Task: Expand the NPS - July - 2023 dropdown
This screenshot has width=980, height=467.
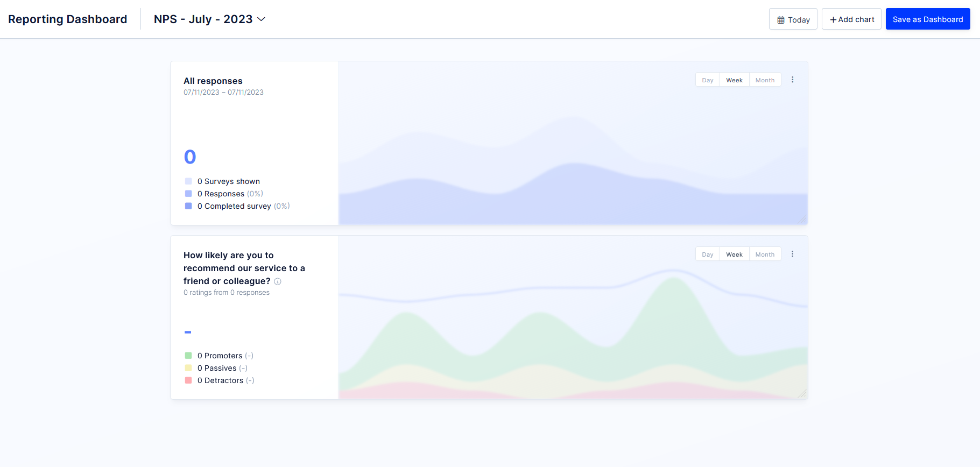Action: click(262, 19)
